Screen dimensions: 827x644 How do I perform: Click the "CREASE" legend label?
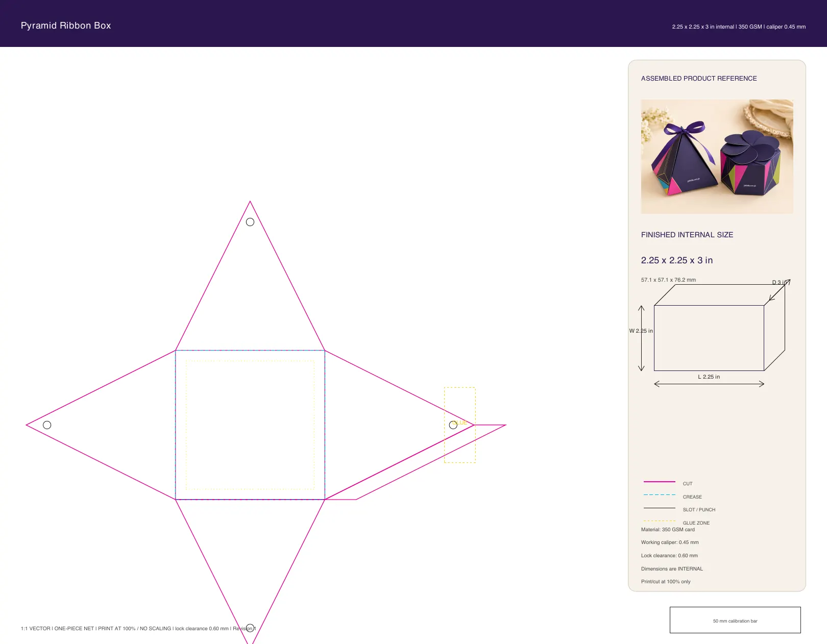[x=692, y=497]
